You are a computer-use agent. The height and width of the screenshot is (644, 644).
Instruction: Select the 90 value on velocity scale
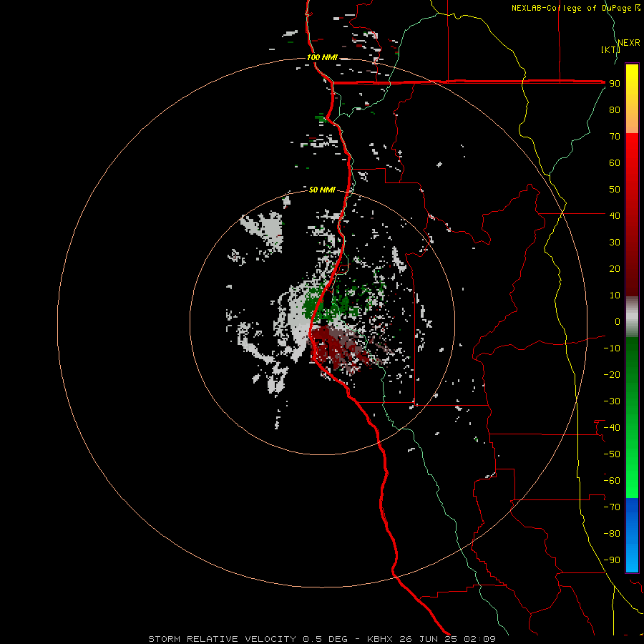[x=615, y=84]
